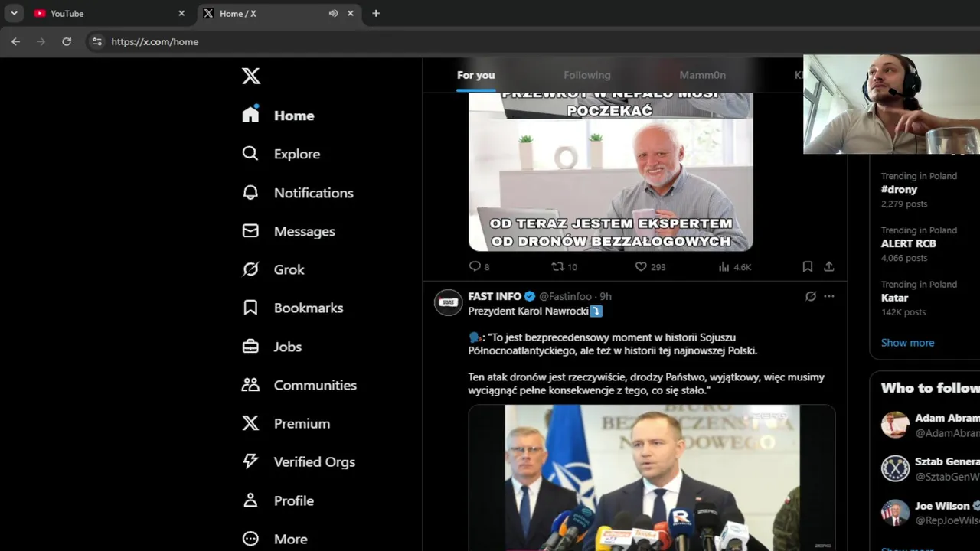Close the Home / X browser tab

pyautogui.click(x=351, y=13)
